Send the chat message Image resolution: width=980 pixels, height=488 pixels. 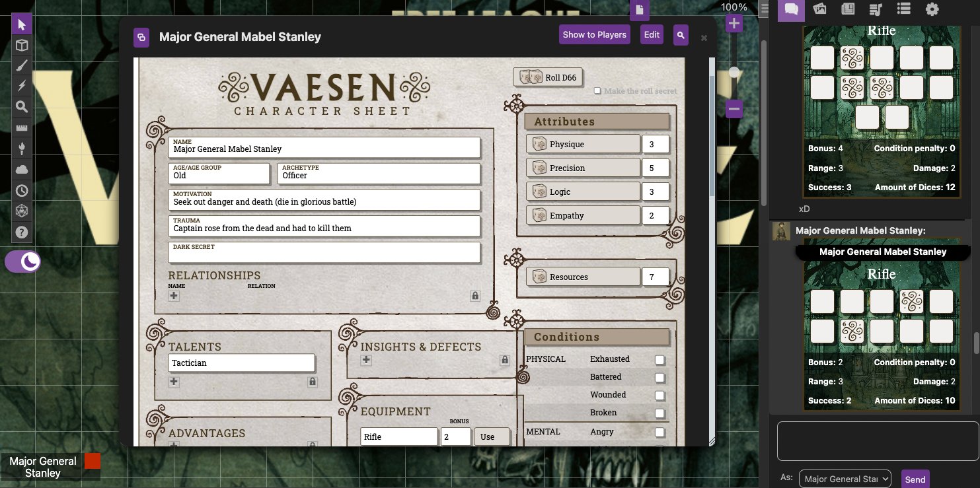coord(915,479)
